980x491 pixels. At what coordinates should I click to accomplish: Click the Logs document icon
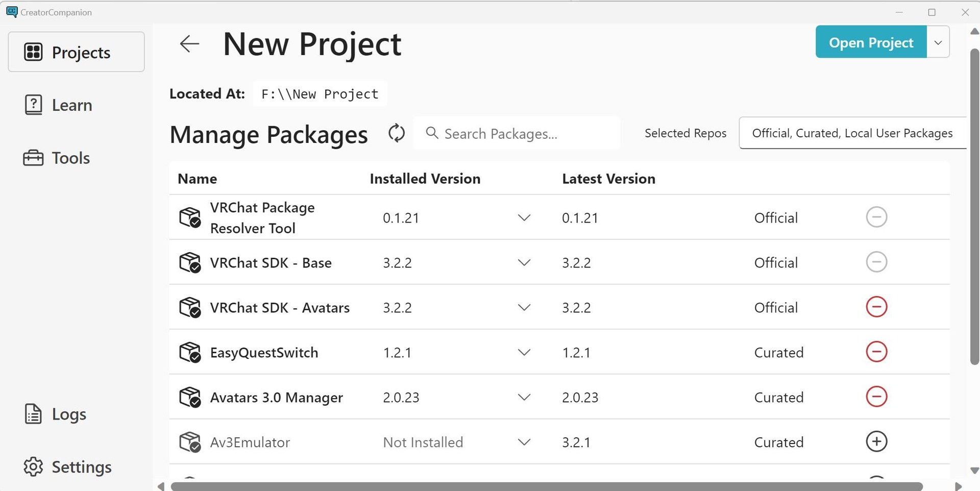tap(33, 414)
